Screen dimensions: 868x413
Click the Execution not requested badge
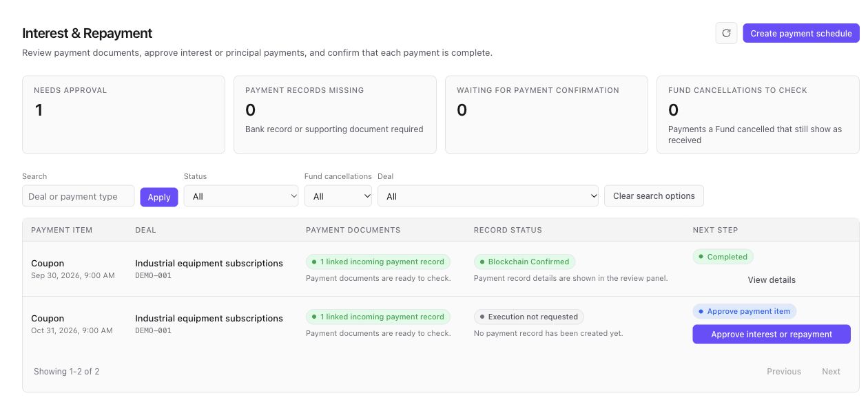pyautogui.click(x=529, y=317)
